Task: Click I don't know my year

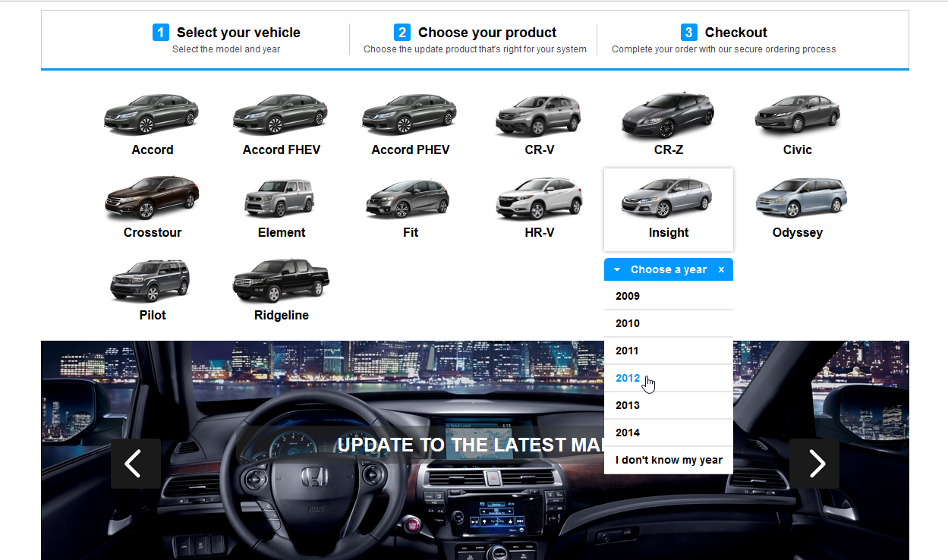Action: [x=668, y=460]
